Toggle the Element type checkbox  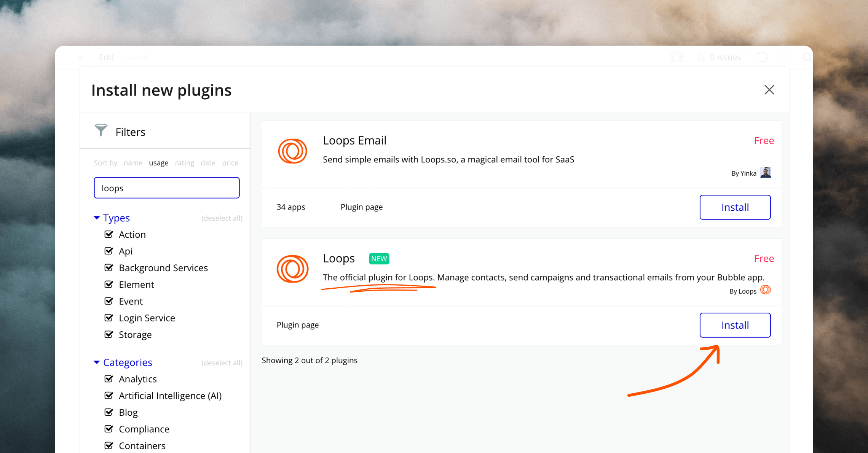[109, 285]
